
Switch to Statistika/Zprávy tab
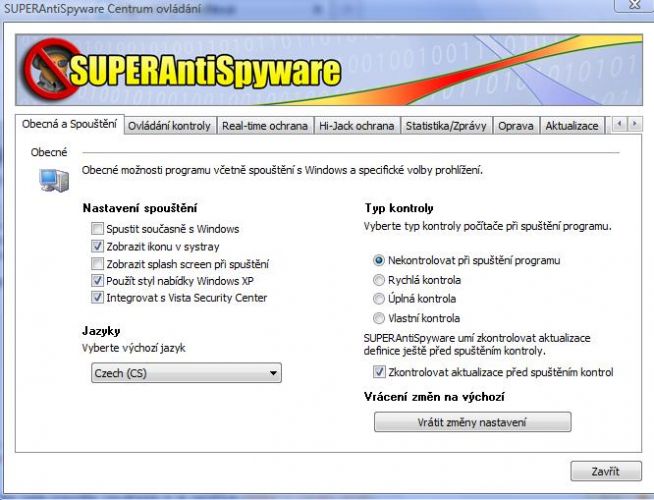pyautogui.click(x=446, y=126)
